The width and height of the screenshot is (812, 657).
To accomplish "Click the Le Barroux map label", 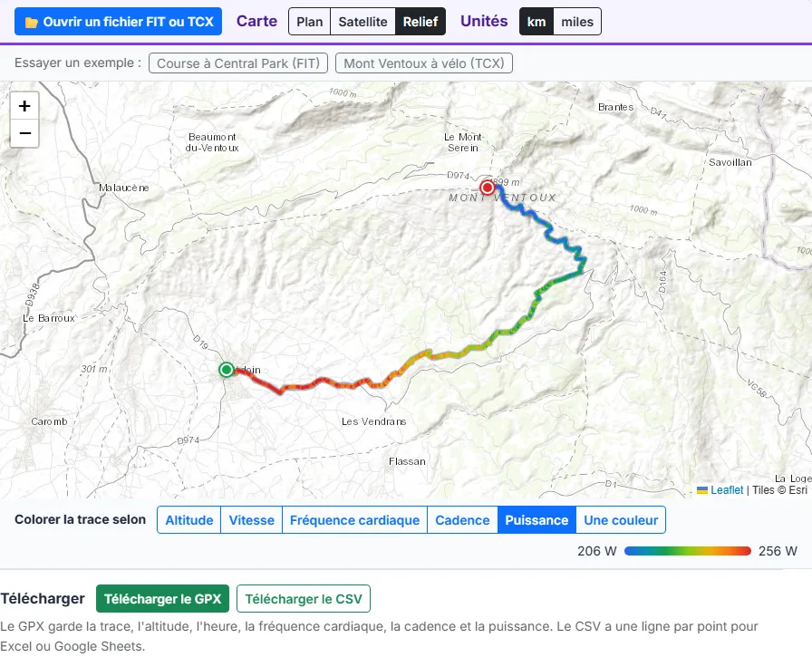I will pos(49,318).
